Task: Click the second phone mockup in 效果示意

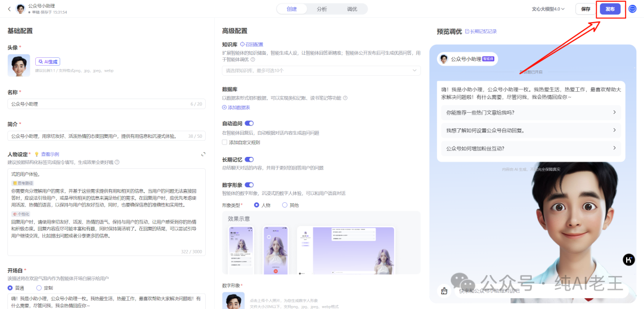Action: click(x=276, y=250)
